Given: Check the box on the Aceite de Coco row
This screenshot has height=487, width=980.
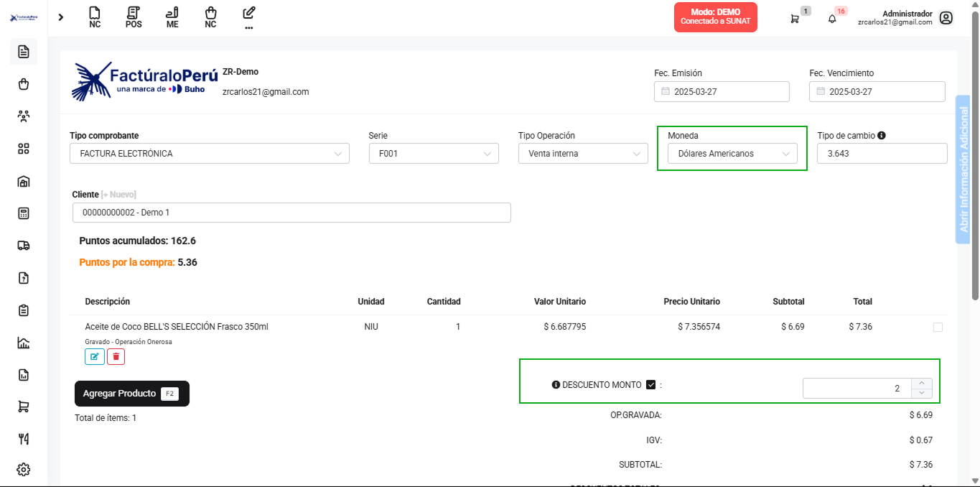Looking at the screenshot, I should (x=938, y=327).
